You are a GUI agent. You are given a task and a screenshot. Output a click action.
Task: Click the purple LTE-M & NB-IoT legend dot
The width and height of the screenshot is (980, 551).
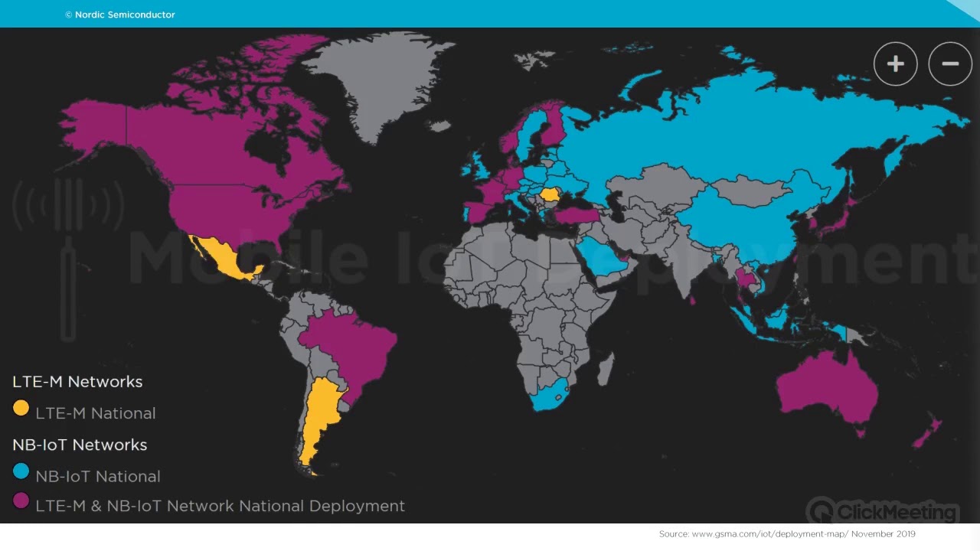click(x=21, y=501)
